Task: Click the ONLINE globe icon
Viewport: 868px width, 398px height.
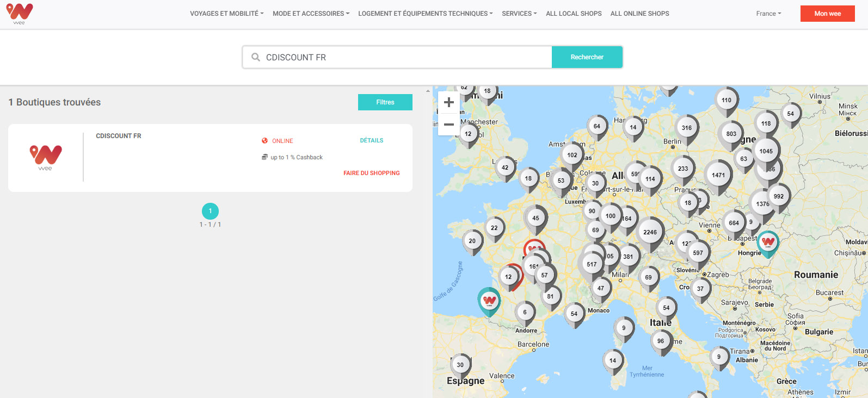Action: pos(264,141)
